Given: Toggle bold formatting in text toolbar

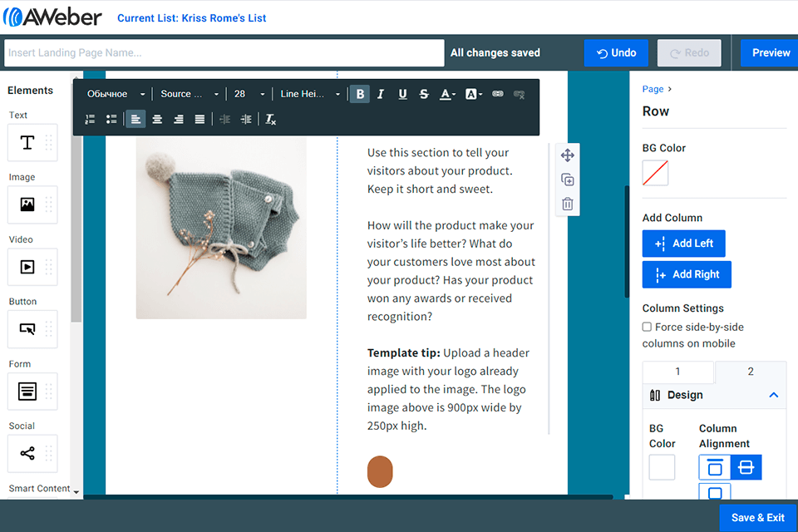Looking at the screenshot, I should coord(360,94).
